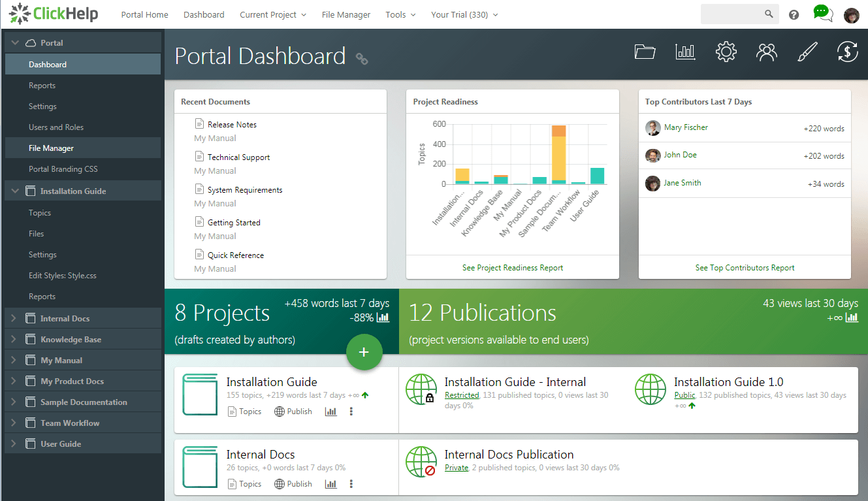Expand Sample Documentation in sidebar
The height and width of the screenshot is (501, 868).
[14, 402]
